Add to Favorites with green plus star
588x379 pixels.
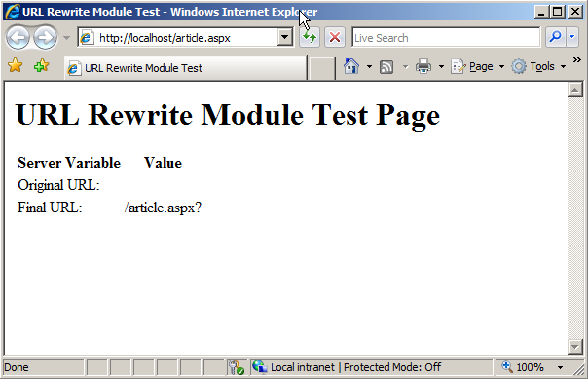(41, 65)
